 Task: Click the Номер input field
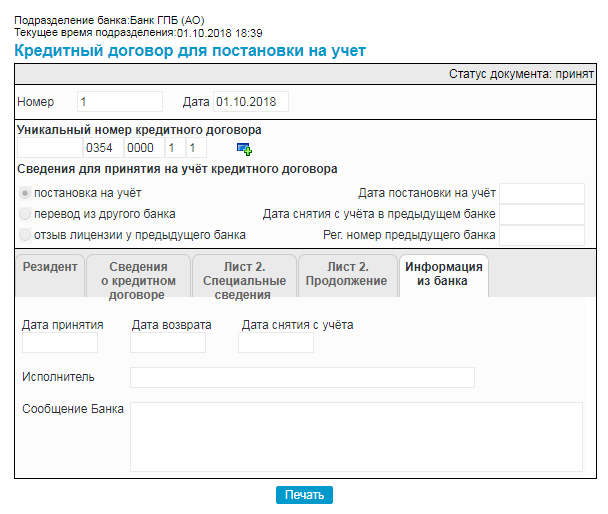click(119, 102)
